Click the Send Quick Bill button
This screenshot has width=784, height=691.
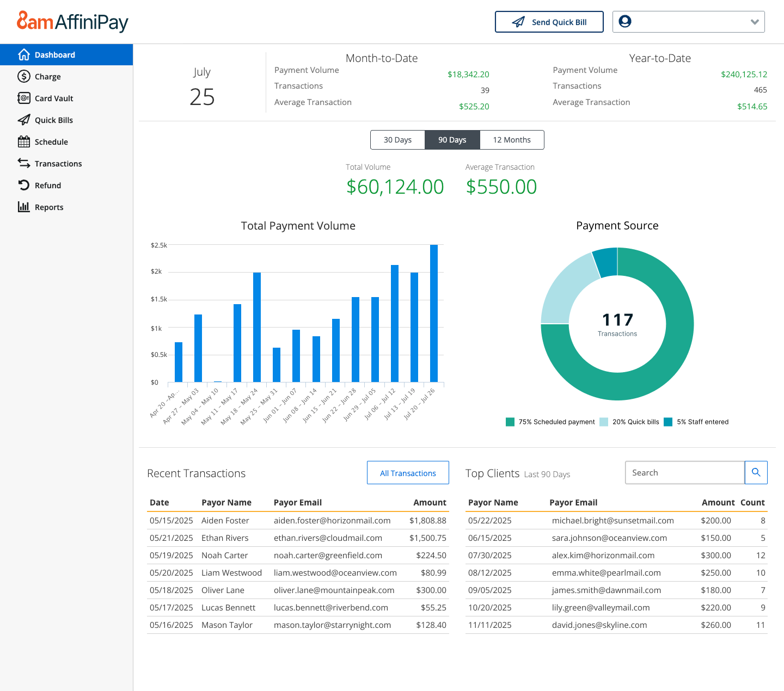[x=549, y=22]
